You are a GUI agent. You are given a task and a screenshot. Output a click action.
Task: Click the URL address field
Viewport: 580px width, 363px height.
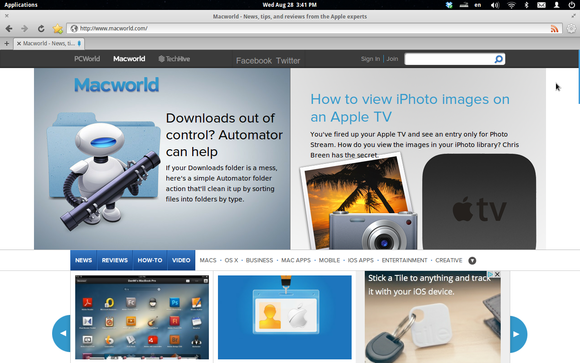coord(313,28)
